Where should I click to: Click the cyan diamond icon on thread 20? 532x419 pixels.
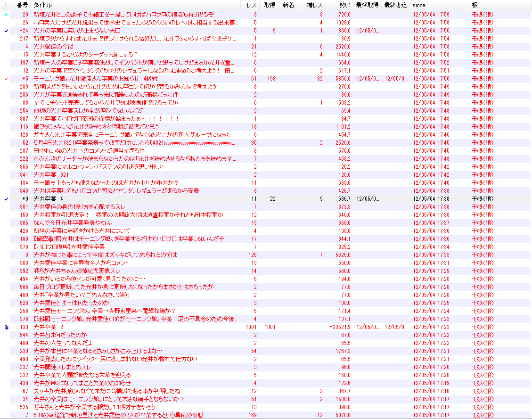(6, 15)
